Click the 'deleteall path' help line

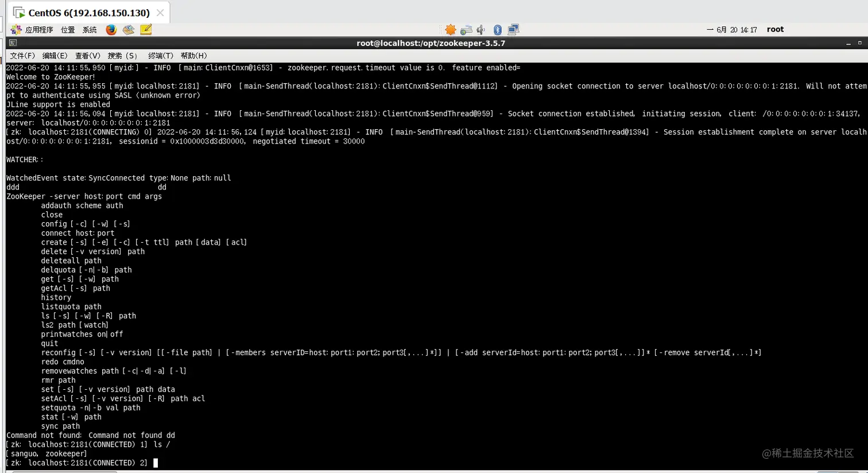coord(71,261)
